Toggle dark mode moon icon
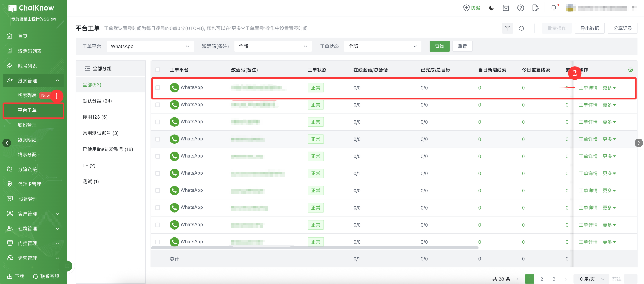 (x=491, y=8)
